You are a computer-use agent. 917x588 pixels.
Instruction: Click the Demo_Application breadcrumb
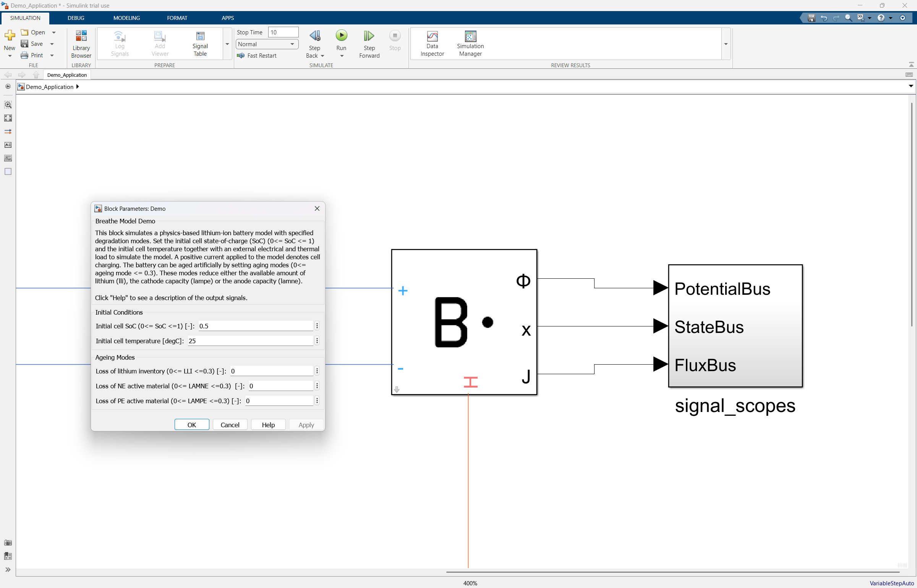[50, 87]
